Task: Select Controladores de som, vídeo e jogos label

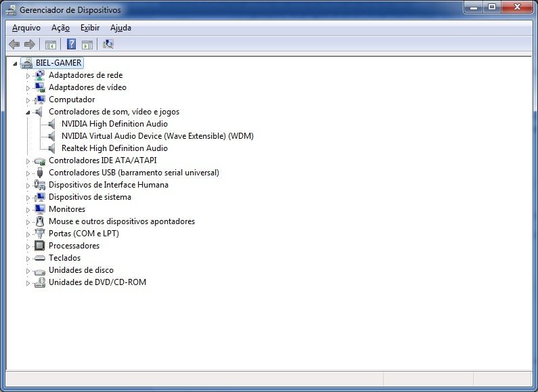Action: (114, 112)
